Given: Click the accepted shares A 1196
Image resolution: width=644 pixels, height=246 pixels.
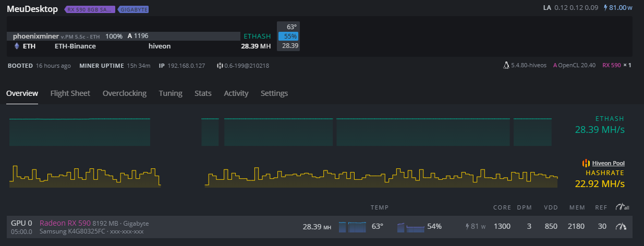Looking at the screenshot, I should pyautogui.click(x=138, y=36).
